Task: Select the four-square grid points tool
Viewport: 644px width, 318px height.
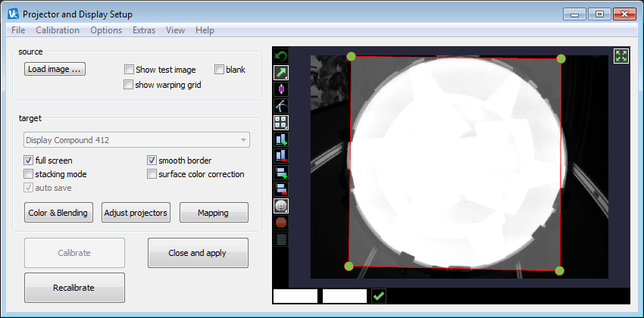Action: tap(281, 122)
